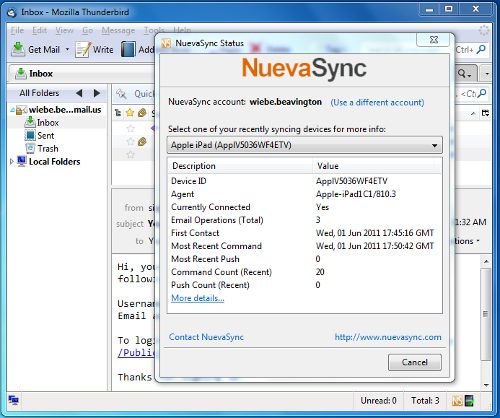The height and width of the screenshot is (418, 500).
Task: Click attachment icon on second message
Action: (142, 141)
